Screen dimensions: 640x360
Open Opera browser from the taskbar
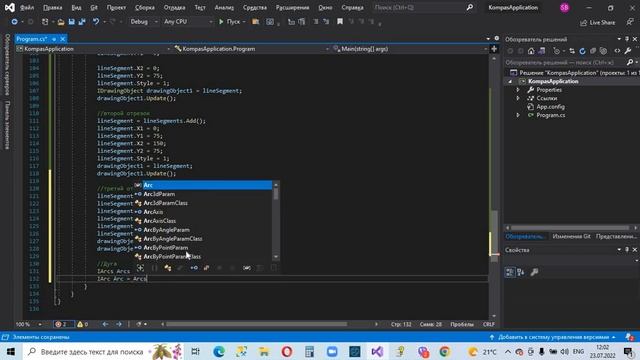[287, 351]
